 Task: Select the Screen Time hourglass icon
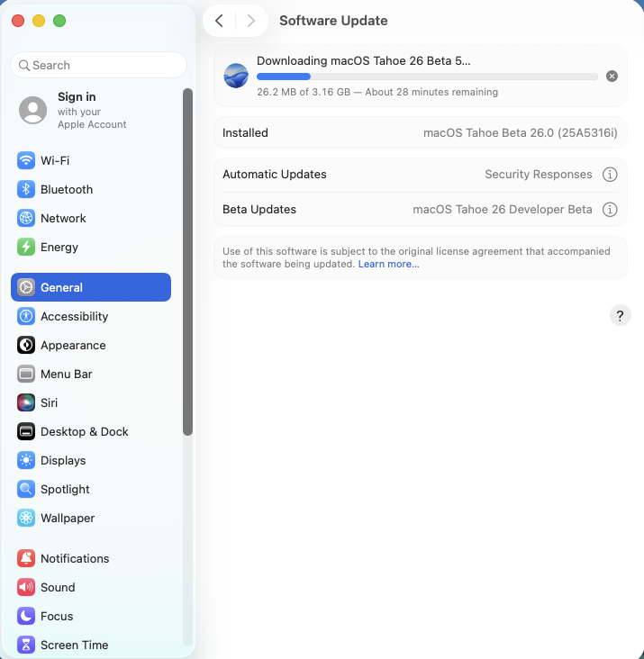point(26,645)
